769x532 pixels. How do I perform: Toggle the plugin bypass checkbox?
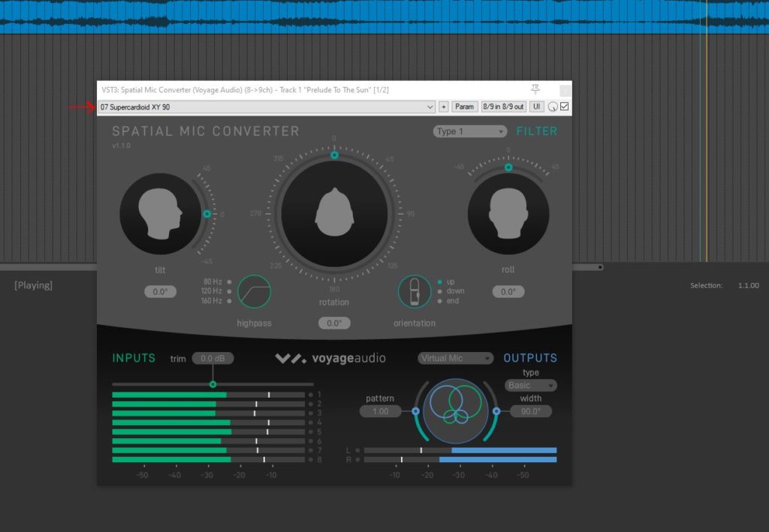point(565,107)
